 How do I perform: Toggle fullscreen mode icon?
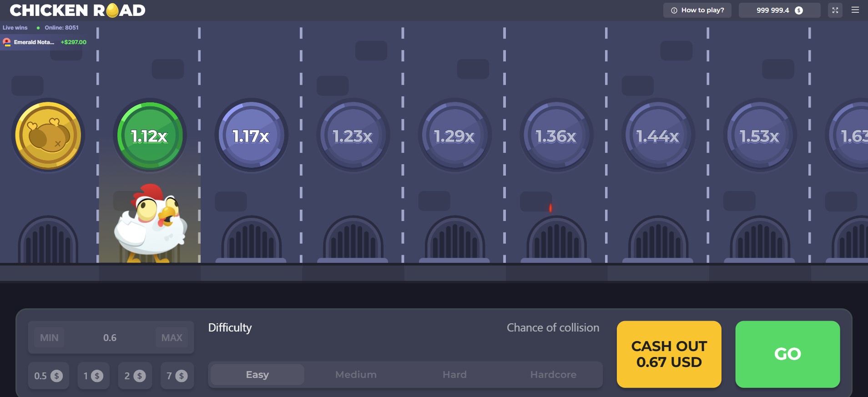coord(835,10)
